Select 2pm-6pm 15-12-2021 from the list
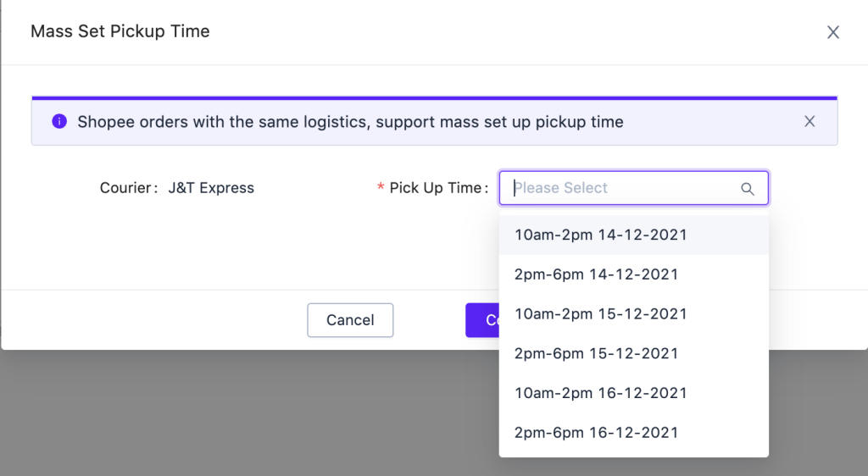This screenshot has height=476, width=868. [633, 353]
